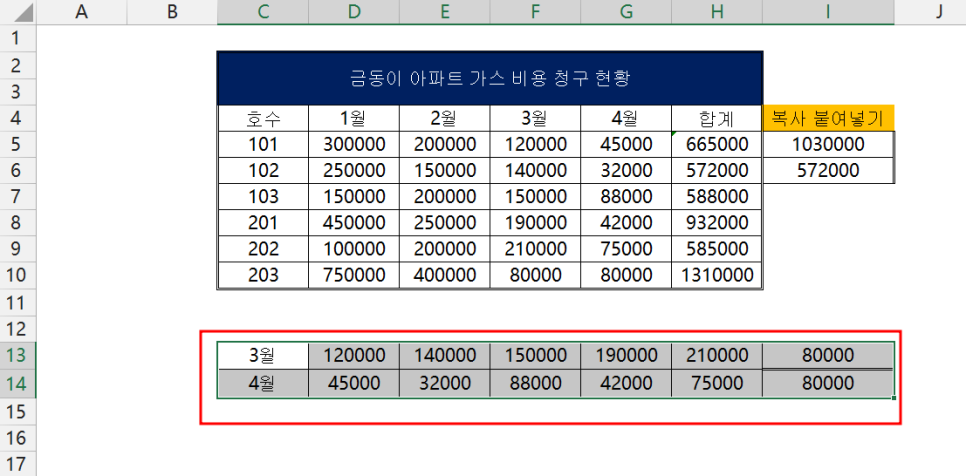
Task: Select column header G
Action: [626, 12]
